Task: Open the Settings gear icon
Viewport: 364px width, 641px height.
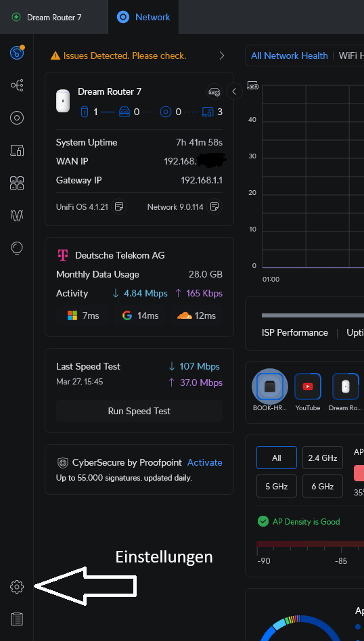Action: click(17, 587)
